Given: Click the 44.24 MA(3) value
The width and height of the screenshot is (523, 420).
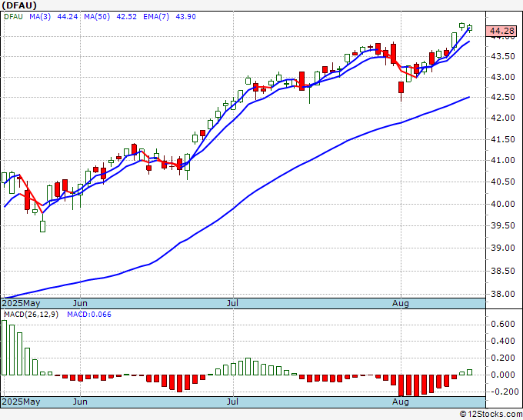Looking at the screenshot, I should pyautogui.click(x=68, y=16).
